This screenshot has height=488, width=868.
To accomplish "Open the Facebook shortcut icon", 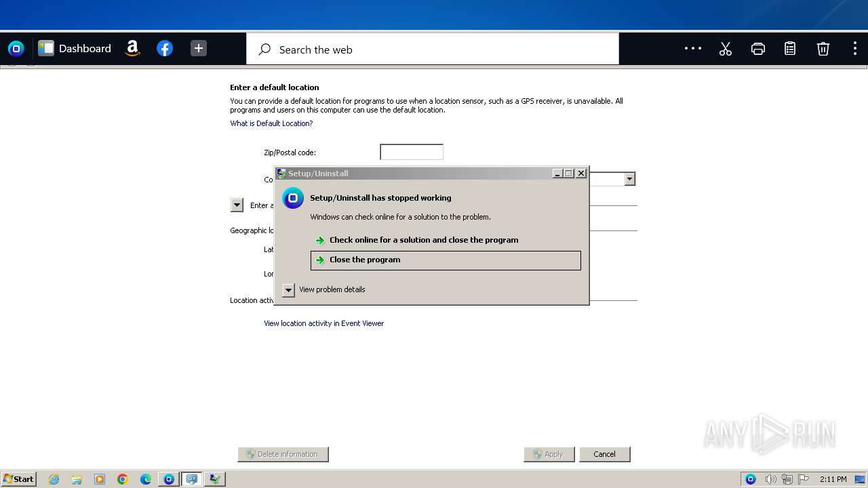I will tap(165, 48).
